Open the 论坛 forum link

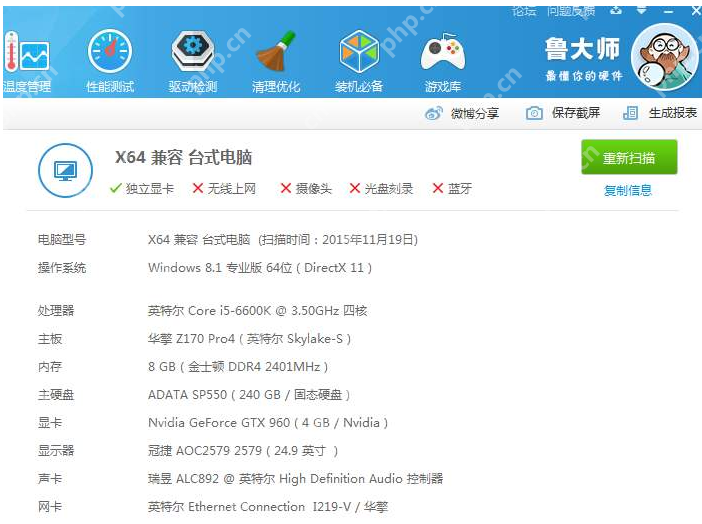(x=524, y=11)
